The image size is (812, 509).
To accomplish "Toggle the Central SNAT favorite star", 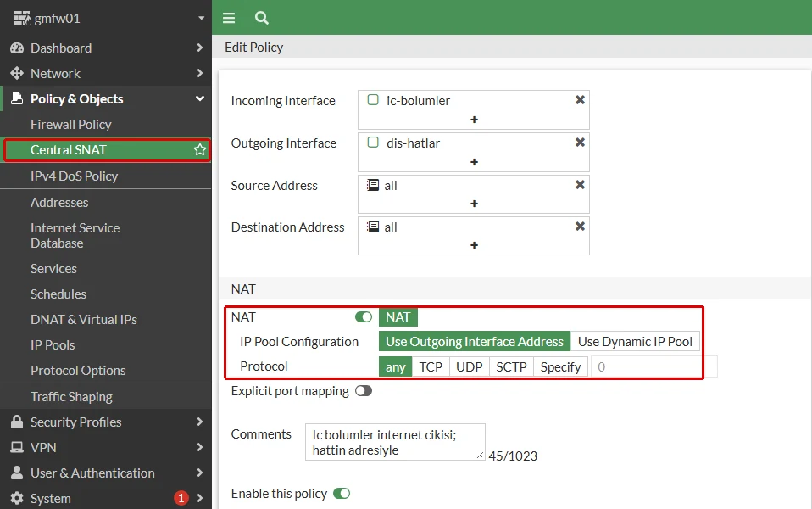I will tap(200, 150).
